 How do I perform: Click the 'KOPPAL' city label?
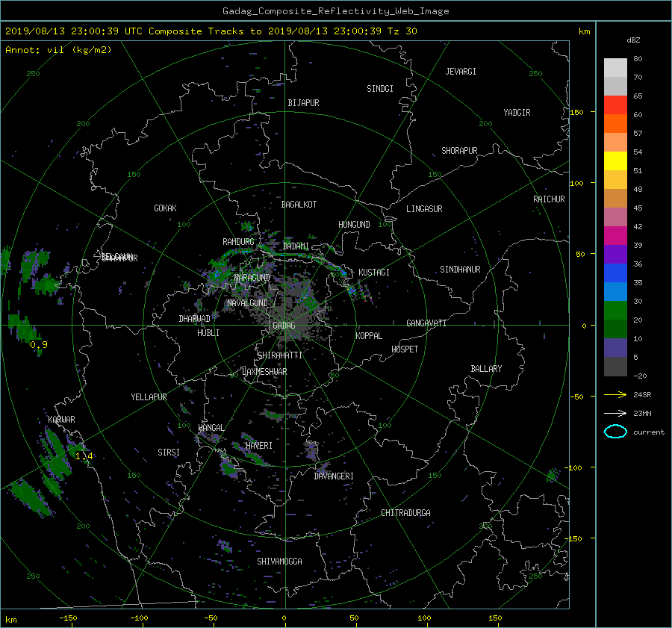click(369, 336)
